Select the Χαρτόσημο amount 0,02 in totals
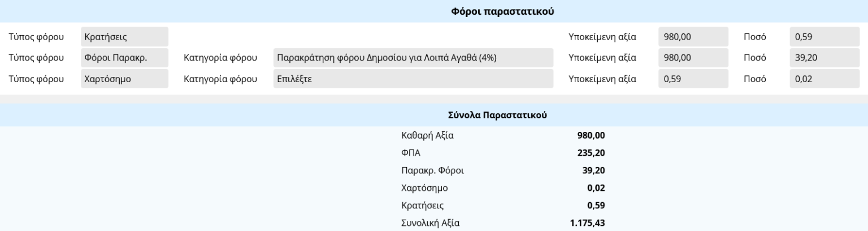 tap(596, 188)
